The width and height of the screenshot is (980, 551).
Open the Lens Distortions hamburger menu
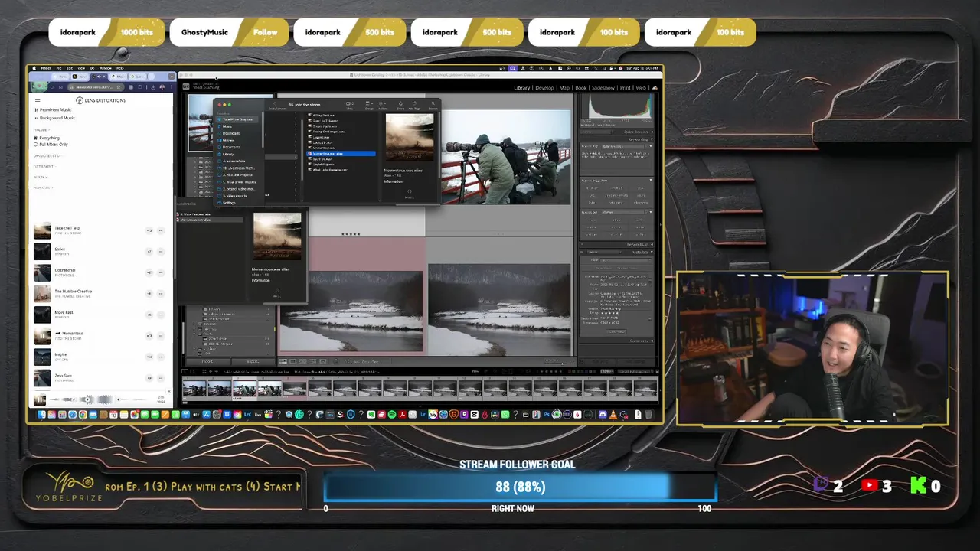point(38,100)
